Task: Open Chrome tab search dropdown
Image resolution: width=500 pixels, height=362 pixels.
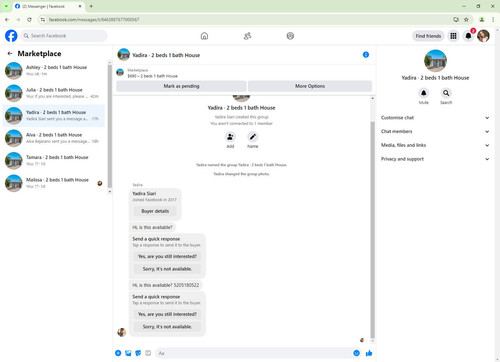Action: point(6,6)
